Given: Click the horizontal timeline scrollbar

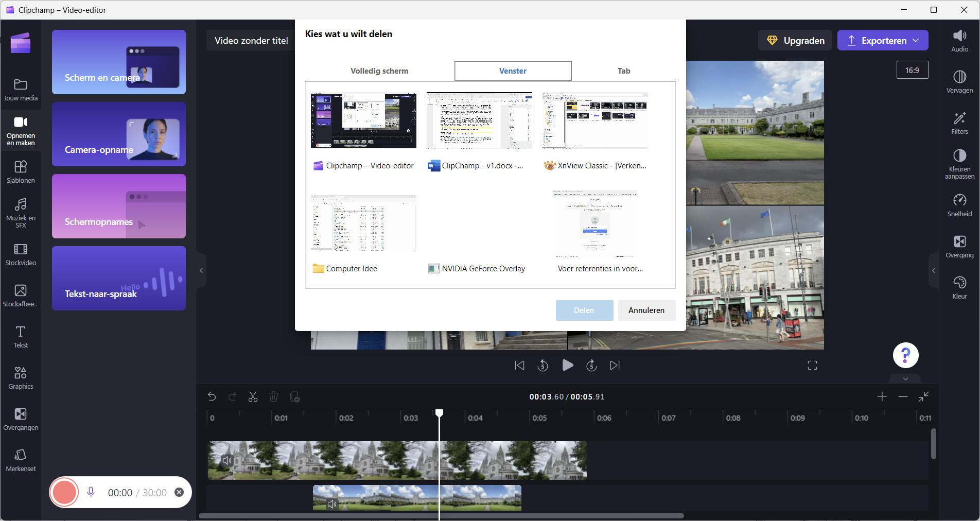Looking at the screenshot, I should coord(441,516).
